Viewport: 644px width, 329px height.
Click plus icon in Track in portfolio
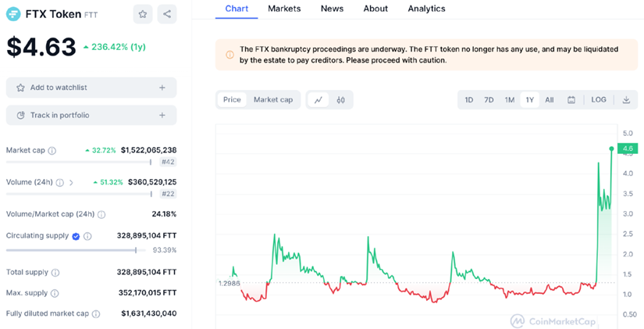pyautogui.click(x=162, y=115)
